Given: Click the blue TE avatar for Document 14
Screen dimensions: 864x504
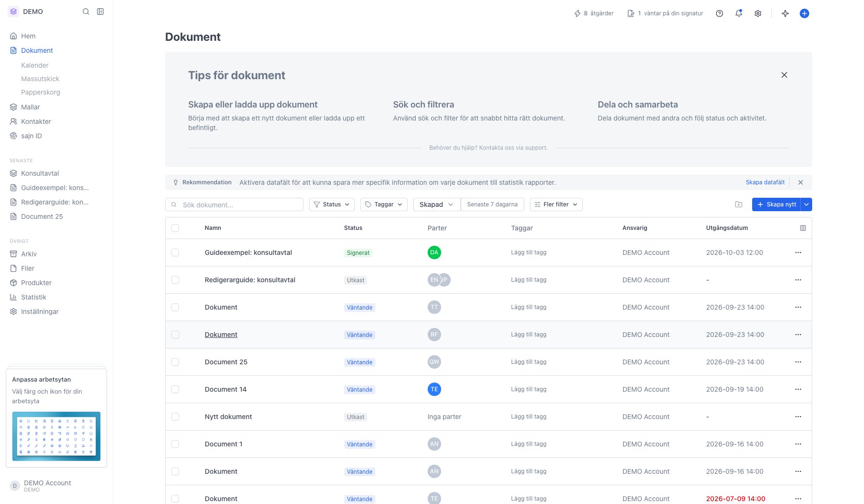Looking at the screenshot, I should click(434, 389).
